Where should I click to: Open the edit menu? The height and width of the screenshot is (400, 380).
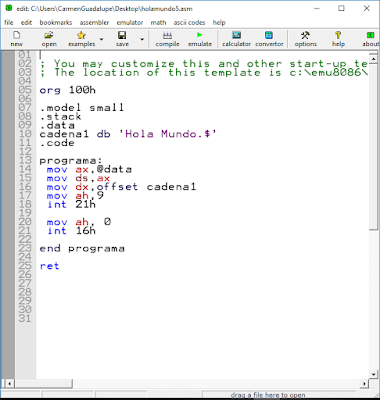(x=26, y=22)
